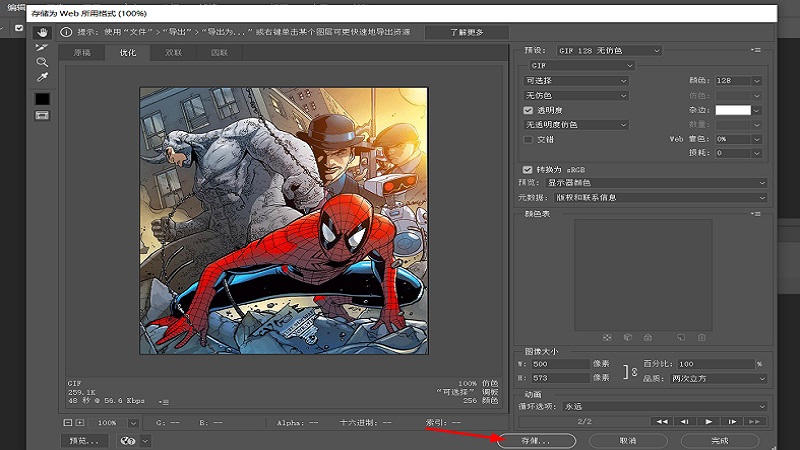800x450 pixels.
Task: Open the browser selection dropdown arrow
Action: coord(145,441)
